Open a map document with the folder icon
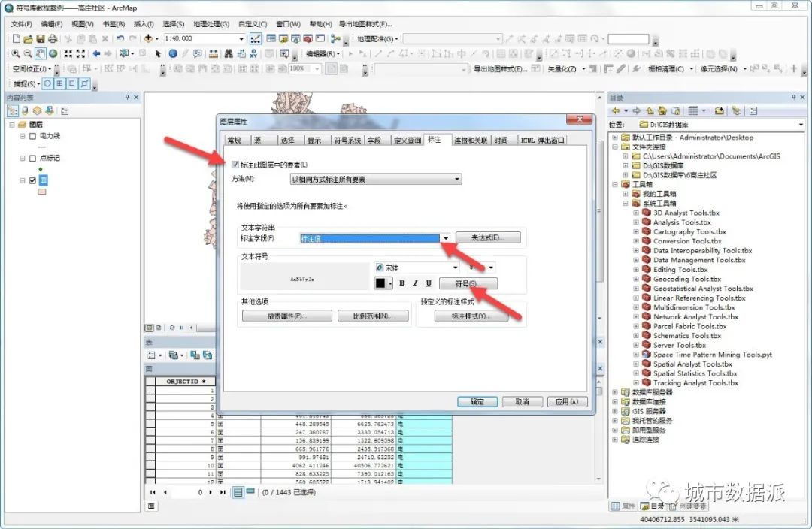This screenshot has height=529, width=812. [28, 39]
